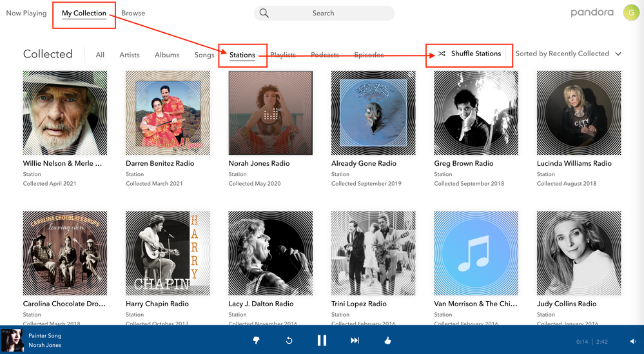
Task: Go to the Browse section
Action: [133, 13]
